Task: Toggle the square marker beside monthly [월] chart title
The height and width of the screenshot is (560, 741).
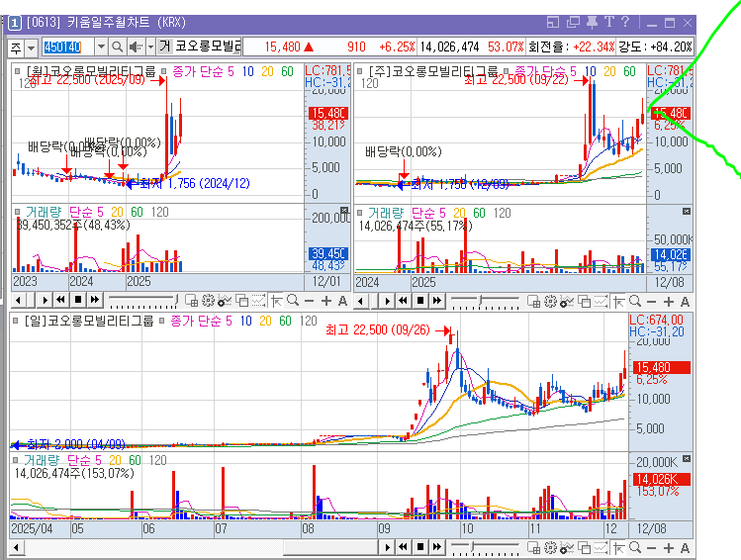Action: [18, 71]
